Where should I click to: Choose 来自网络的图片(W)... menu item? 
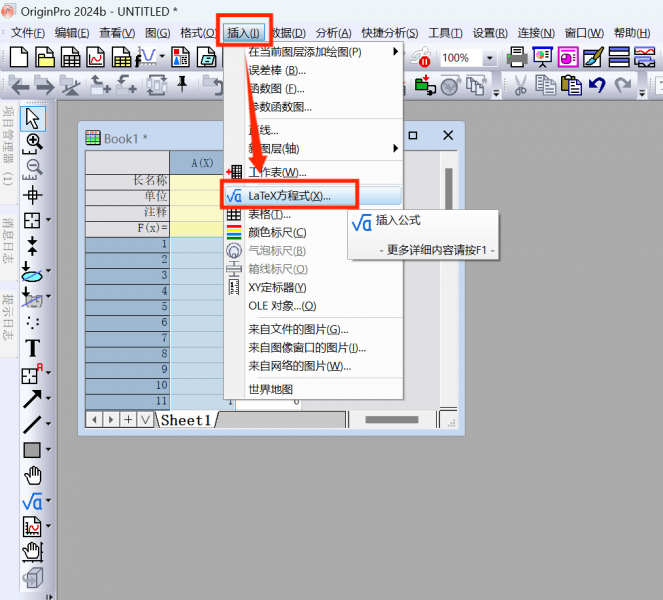[313, 366]
